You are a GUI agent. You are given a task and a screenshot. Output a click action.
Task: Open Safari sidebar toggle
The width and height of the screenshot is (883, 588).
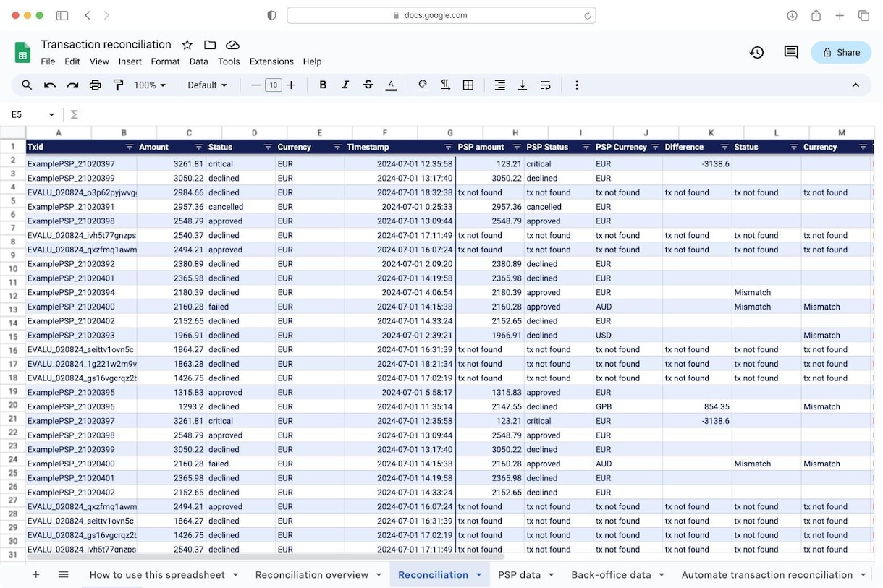62,15
